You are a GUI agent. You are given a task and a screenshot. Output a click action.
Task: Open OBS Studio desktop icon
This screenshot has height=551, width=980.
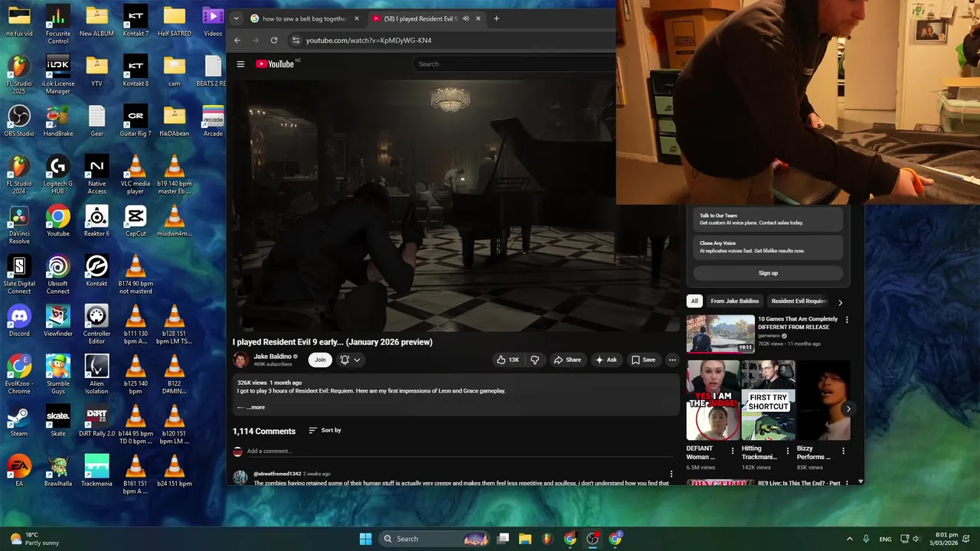pyautogui.click(x=19, y=119)
